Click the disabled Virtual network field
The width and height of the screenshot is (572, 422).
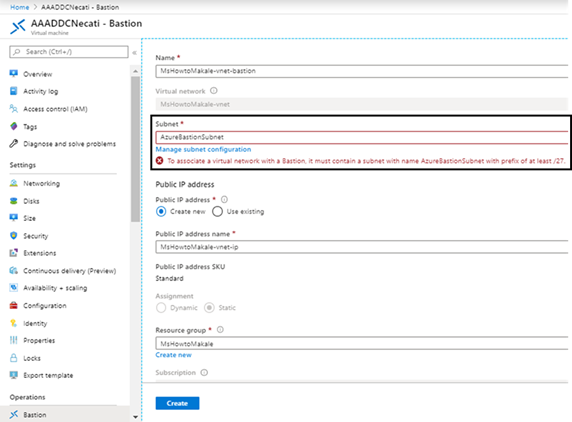pos(362,104)
